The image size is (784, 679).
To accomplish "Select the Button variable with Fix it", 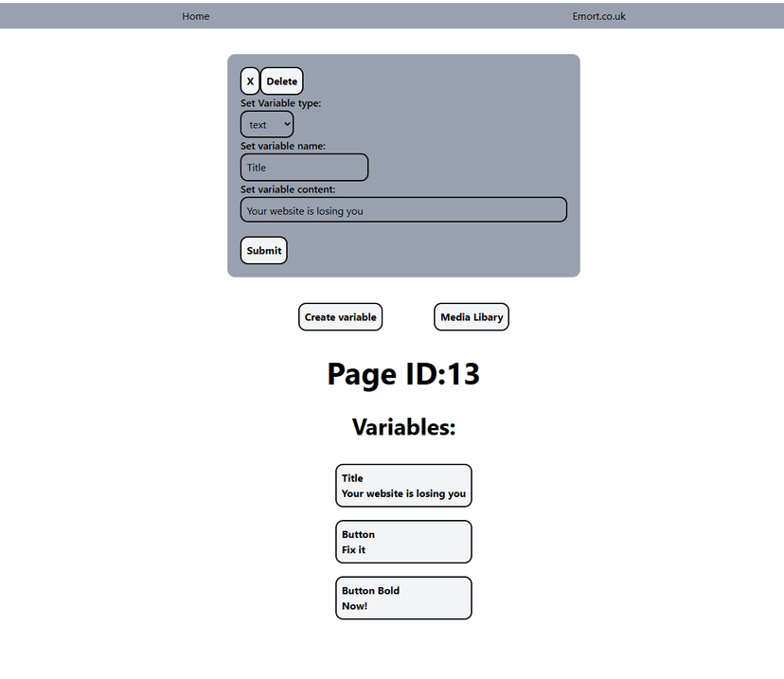I will click(403, 542).
